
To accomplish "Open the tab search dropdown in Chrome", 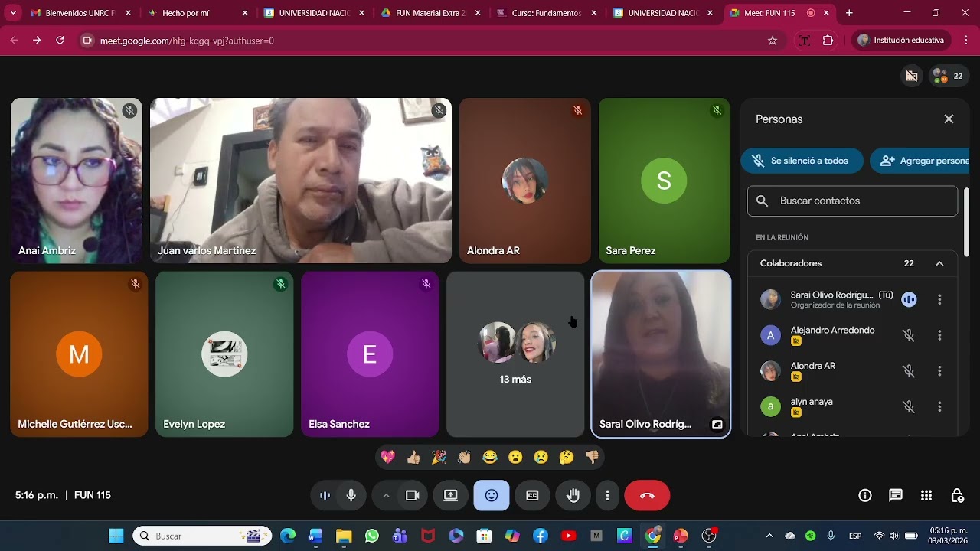I will [13, 13].
